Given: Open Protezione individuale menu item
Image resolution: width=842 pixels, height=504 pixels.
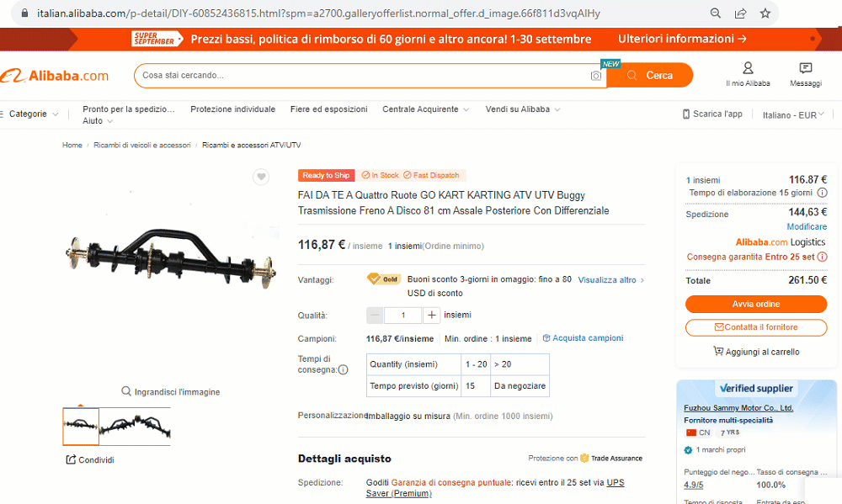Looking at the screenshot, I should 232,109.
